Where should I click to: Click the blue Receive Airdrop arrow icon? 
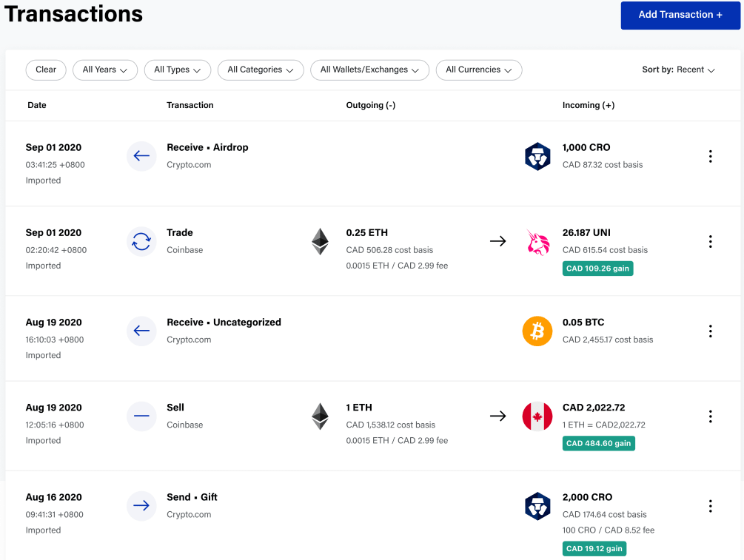click(141, 156)
